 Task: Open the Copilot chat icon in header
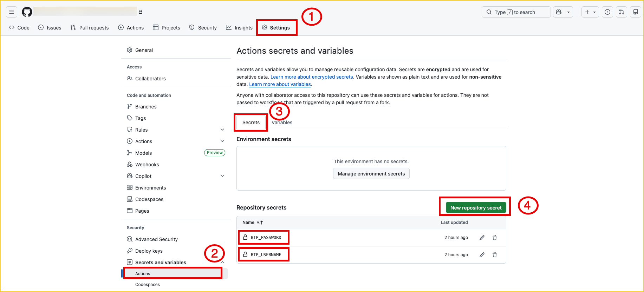559,12
